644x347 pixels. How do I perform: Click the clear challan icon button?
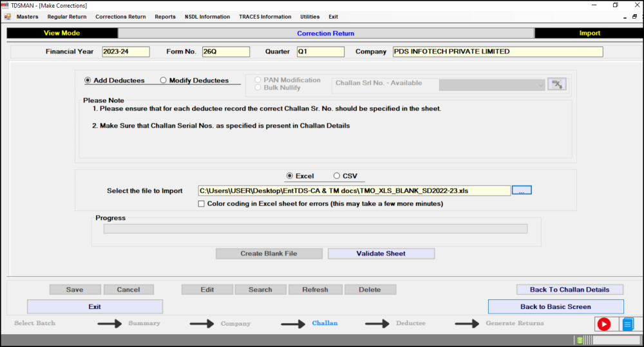point(557,84)
